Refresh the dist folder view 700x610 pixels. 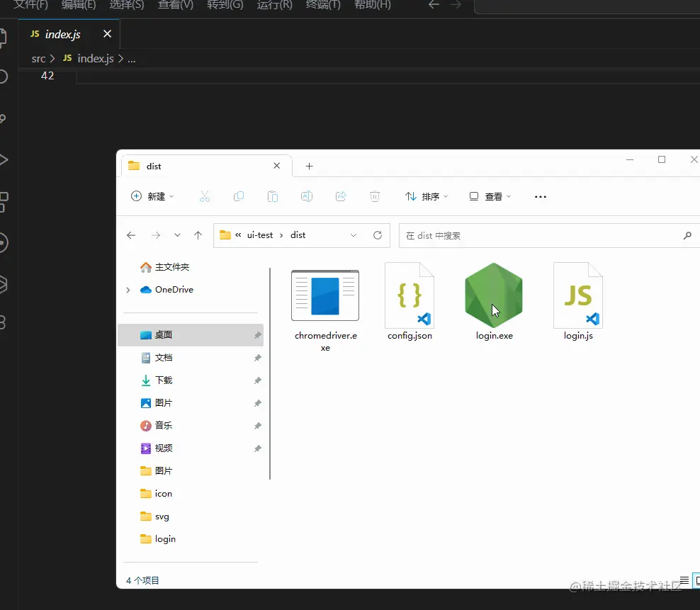[x=378, y=235]
